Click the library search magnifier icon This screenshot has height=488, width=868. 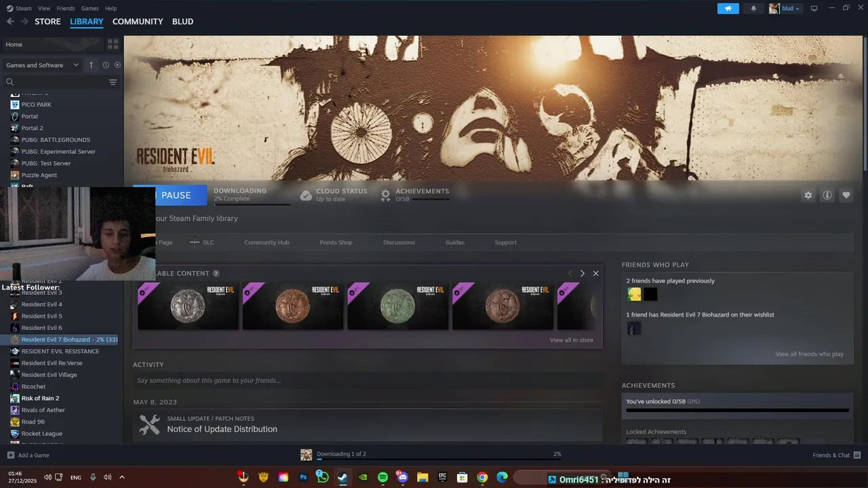tap(10, 82)
